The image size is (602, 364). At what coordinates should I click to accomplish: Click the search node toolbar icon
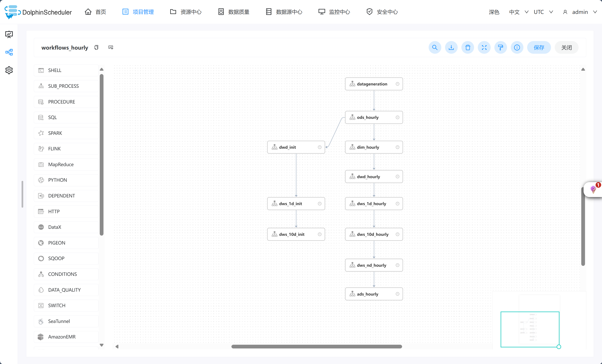tap(435, 47)
